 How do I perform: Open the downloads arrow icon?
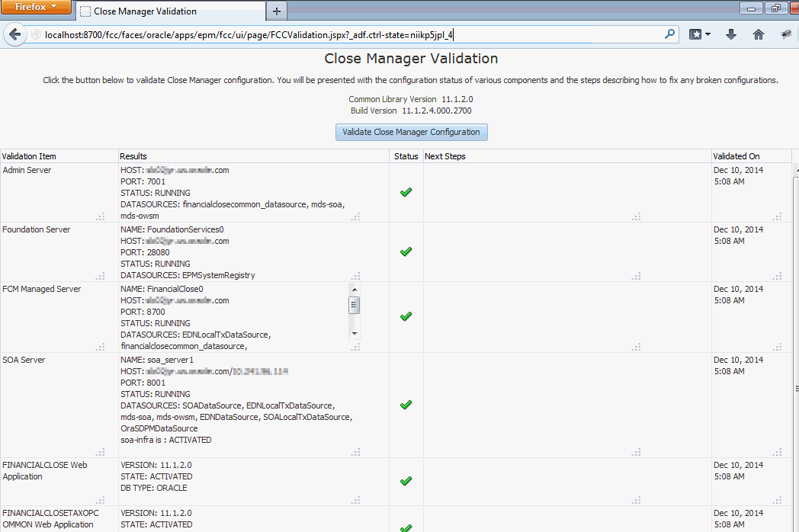pyautogui.click(x=730, y=34)
